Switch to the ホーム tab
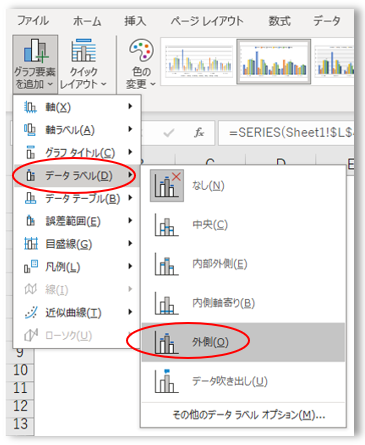The height and width of the screenshot is (445, 365). pos(87,21)
